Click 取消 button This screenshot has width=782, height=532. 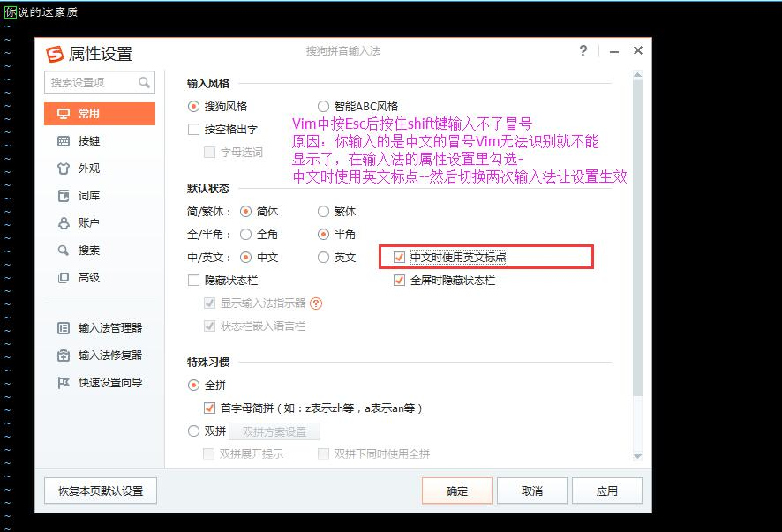[532, 491]
